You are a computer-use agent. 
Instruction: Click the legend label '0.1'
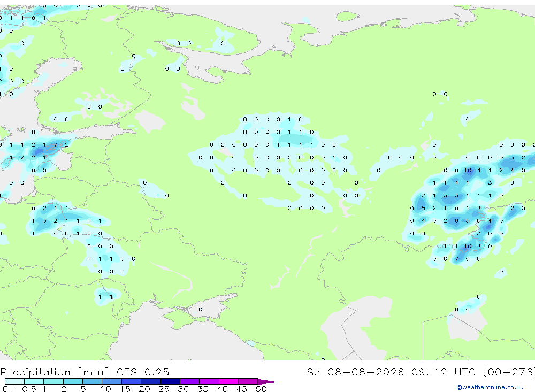click(x=9, y=389)
